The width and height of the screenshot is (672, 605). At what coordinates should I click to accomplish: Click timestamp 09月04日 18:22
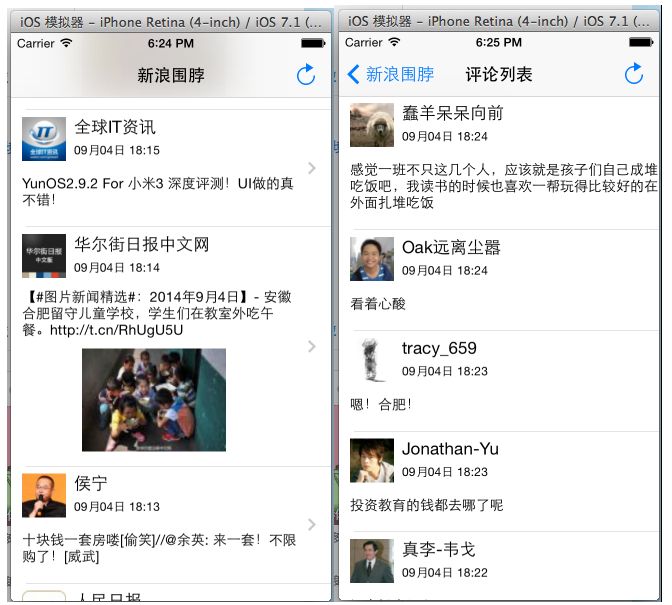click(x=445, y=573)
